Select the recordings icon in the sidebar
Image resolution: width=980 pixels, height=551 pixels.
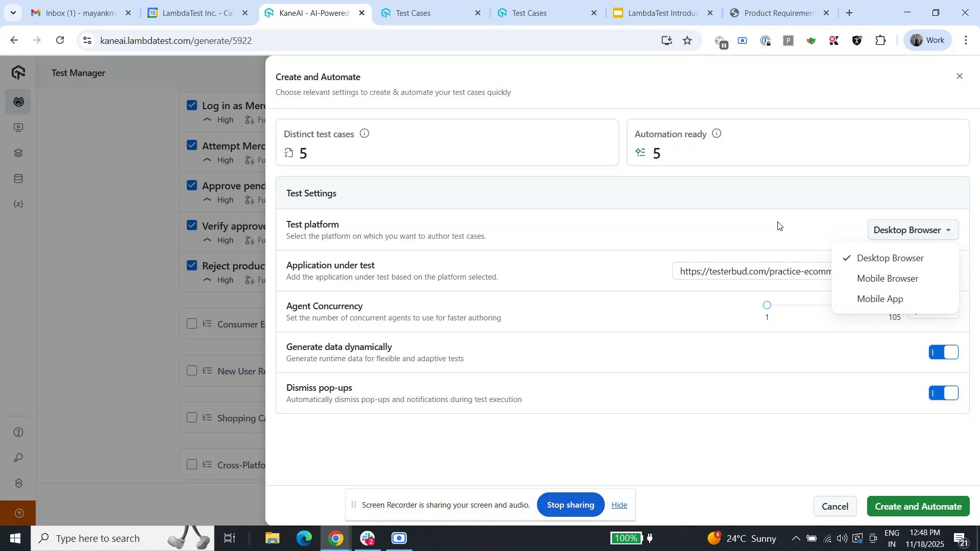(x=18, y=127)
